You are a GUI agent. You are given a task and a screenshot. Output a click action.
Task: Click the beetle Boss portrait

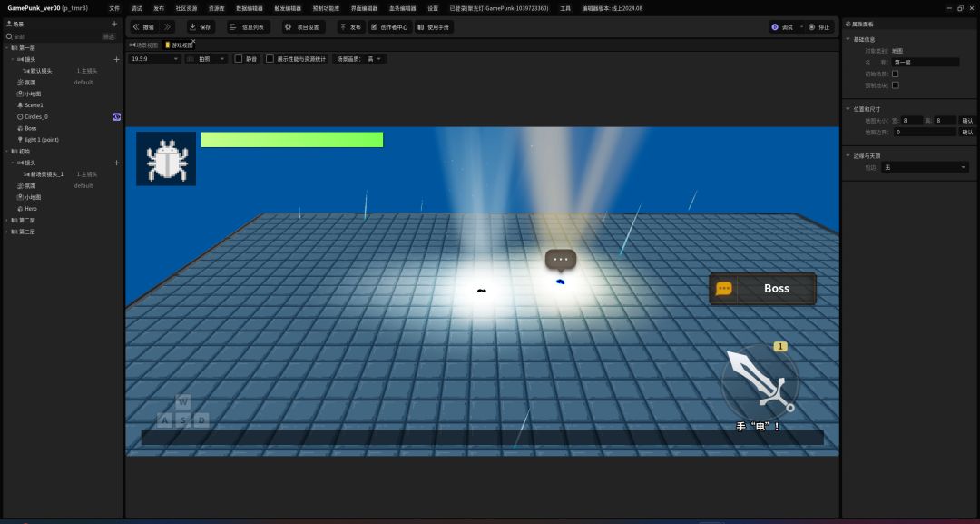click(166, 159)
